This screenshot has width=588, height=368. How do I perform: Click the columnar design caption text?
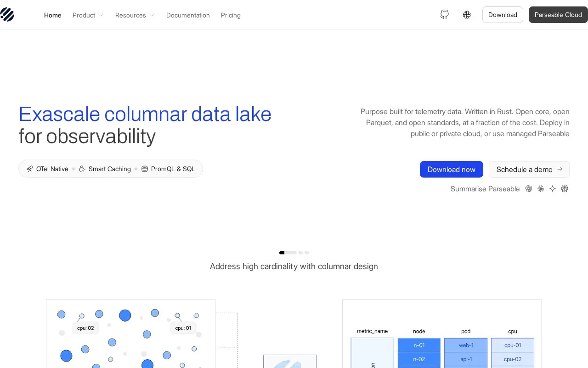click(x=294, y=266)
